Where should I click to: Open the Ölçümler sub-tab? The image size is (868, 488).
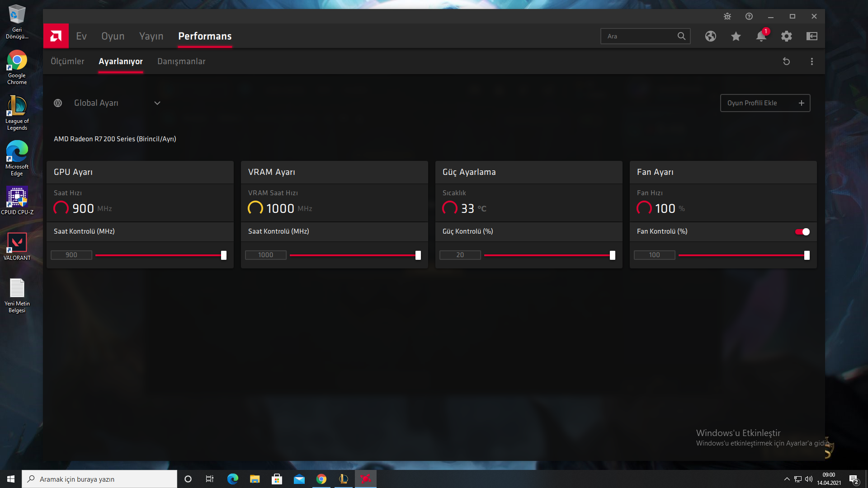67,61
